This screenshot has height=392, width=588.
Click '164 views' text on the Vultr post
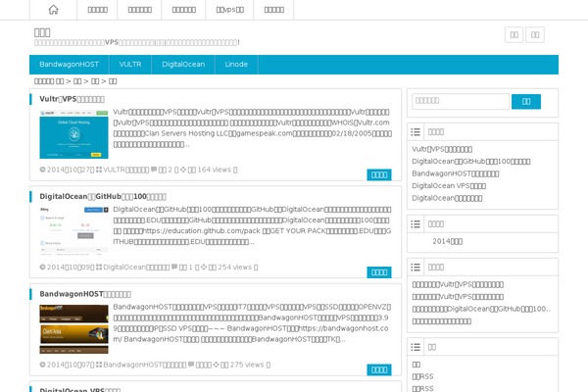tap(214, 170)
